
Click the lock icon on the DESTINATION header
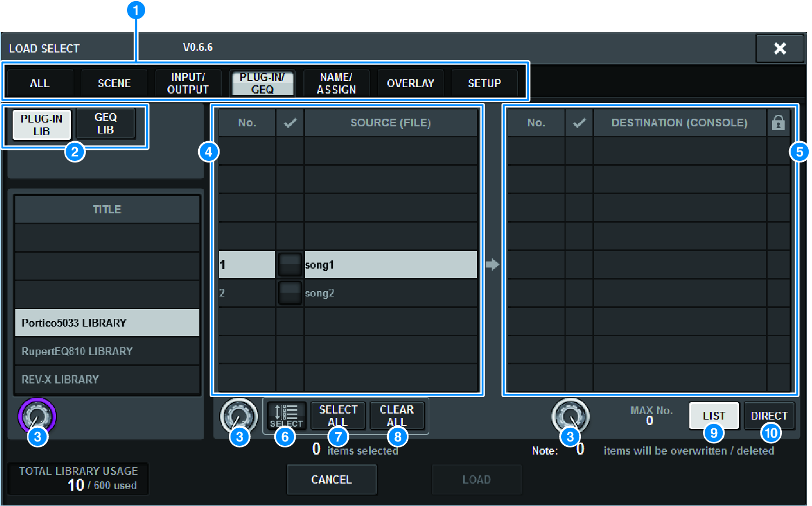779,123
